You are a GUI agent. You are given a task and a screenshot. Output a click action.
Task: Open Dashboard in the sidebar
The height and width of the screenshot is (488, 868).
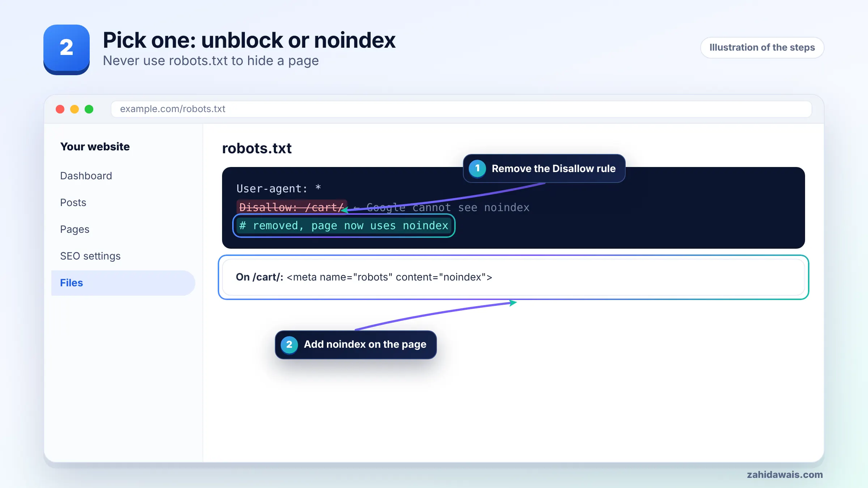click(x=86, y=176)
